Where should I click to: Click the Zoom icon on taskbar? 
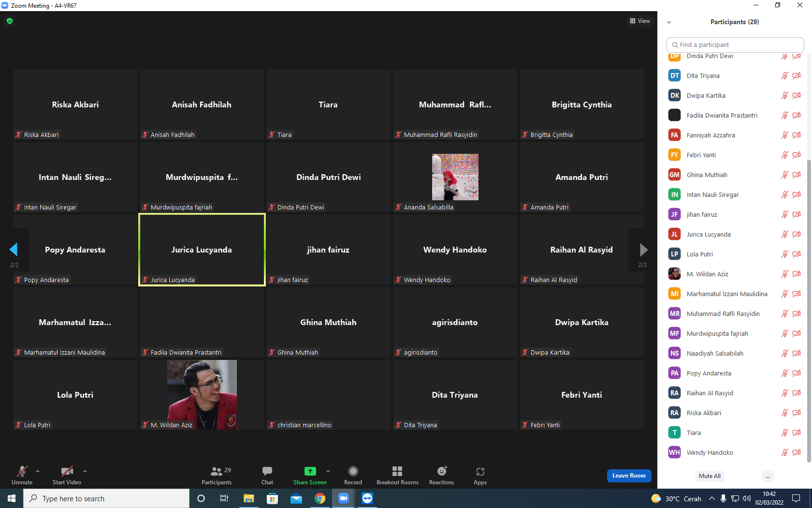click(x=343, y=498)
